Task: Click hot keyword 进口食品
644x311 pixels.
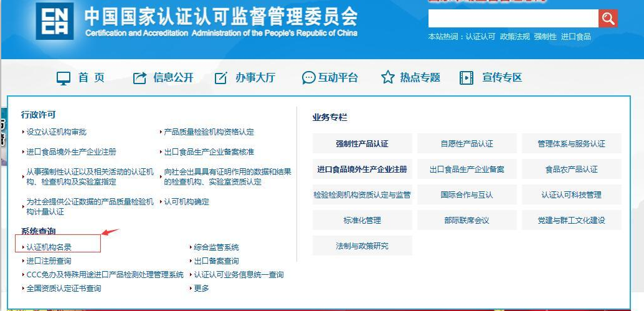Action: click(x=576, y=37)
